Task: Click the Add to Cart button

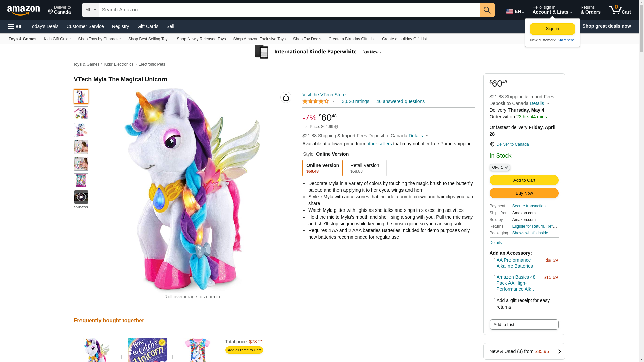Action: pos(524,180)
